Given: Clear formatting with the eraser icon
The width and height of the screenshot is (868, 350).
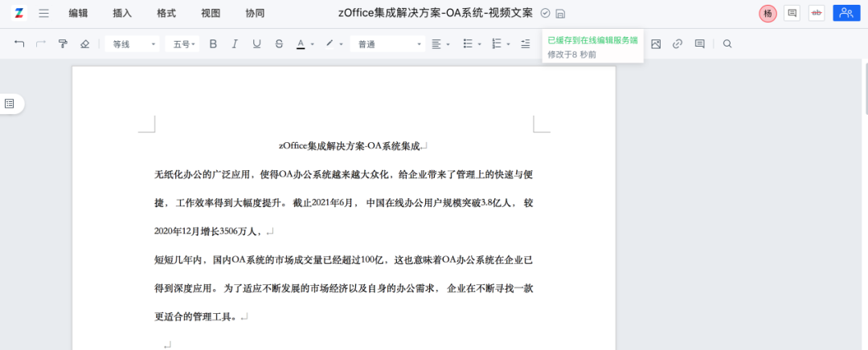Looking at the screenshot, I should click(x=84, y=43).
